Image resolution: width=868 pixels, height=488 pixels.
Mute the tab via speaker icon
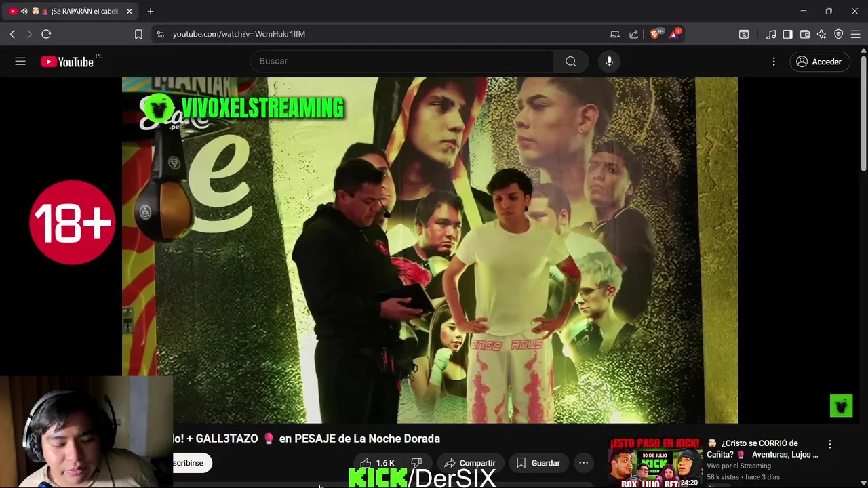click(x=24, y=12)
